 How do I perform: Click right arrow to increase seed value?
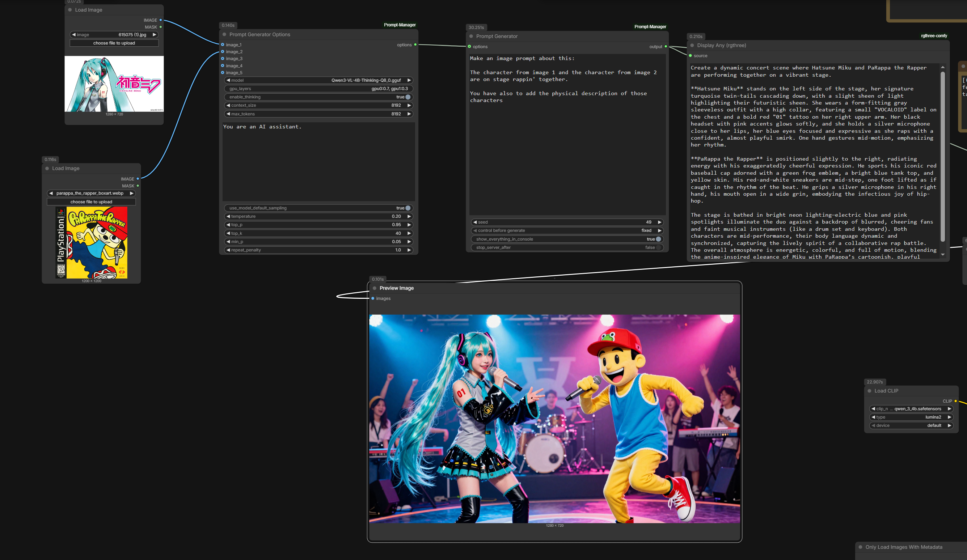coord(659,222)
